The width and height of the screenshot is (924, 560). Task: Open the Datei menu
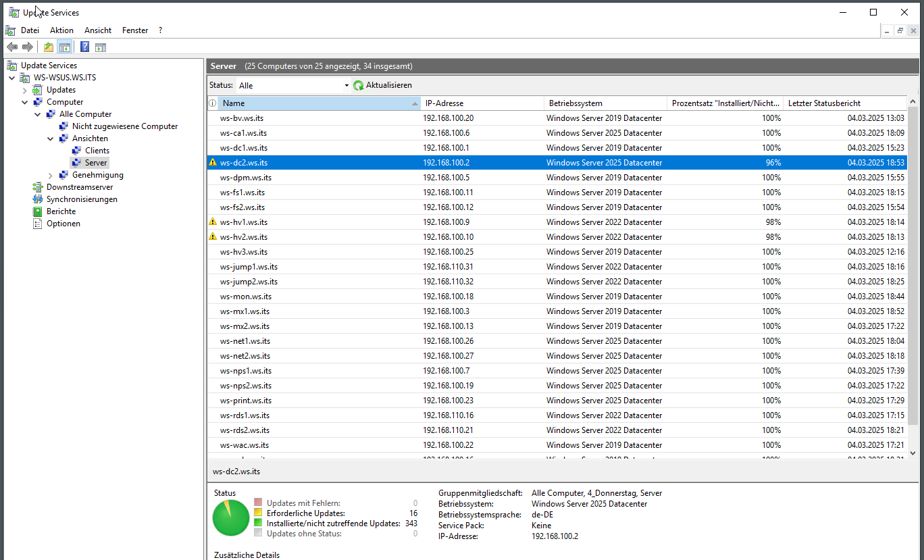coord(30,30)
